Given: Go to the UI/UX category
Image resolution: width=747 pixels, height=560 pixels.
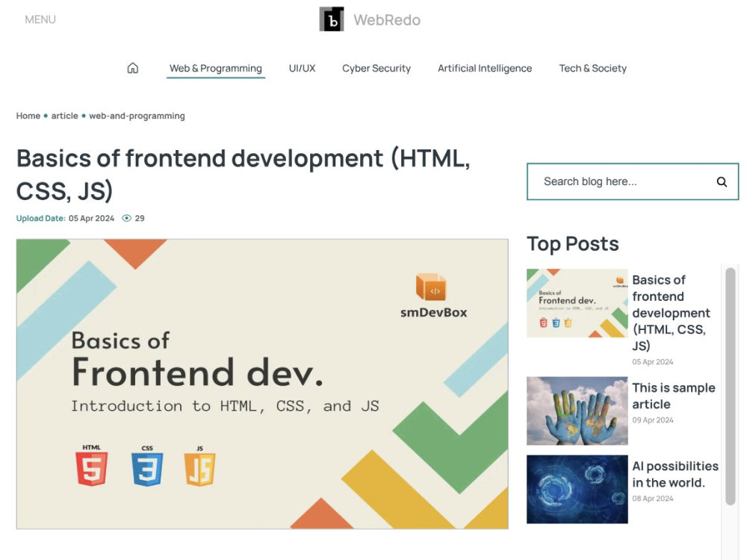Looking at the screenshot, I should coord(302,68).
